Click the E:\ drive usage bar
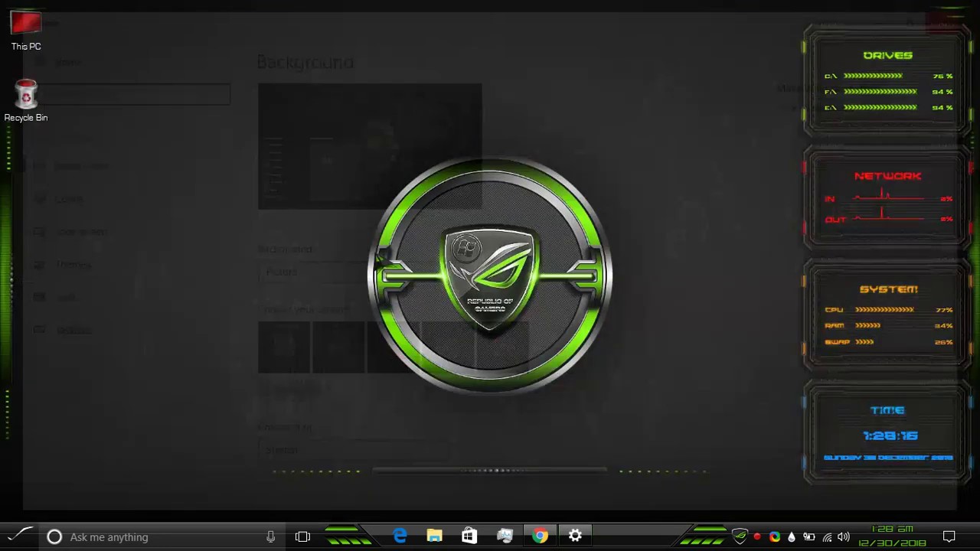The width and height of the screenshot is (980, 551). click(x=880, y=108)
